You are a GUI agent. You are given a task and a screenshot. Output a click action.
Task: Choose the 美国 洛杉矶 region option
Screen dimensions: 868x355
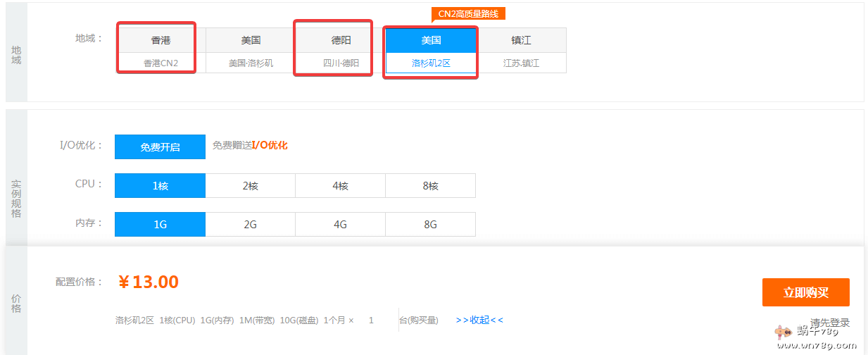tap(251, 51)
